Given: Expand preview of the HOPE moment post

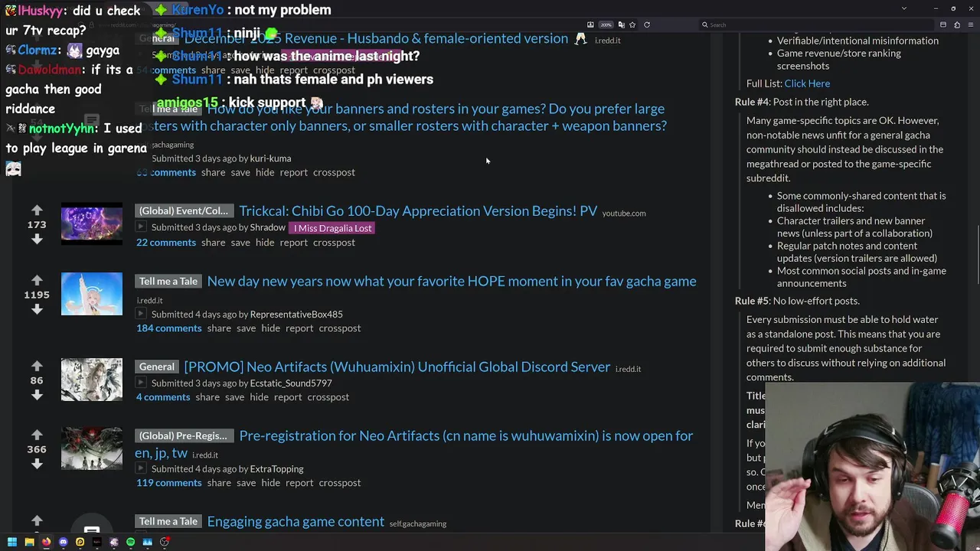Looking at the screenshot, I should click(141, 314).
